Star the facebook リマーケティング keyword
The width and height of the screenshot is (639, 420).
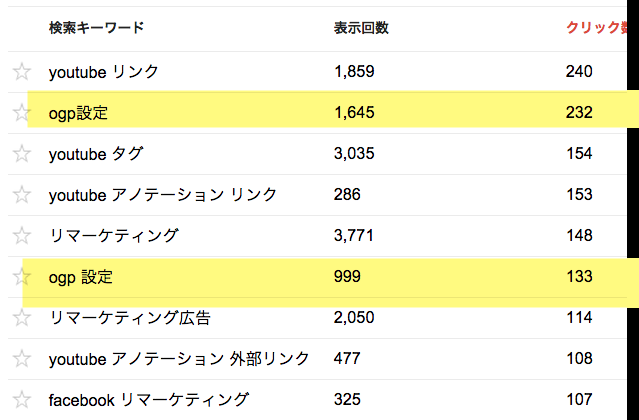click(x=22, y=400)
